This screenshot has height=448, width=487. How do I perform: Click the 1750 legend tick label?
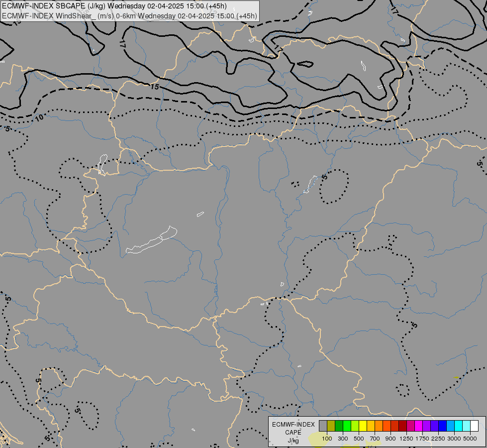422,439
